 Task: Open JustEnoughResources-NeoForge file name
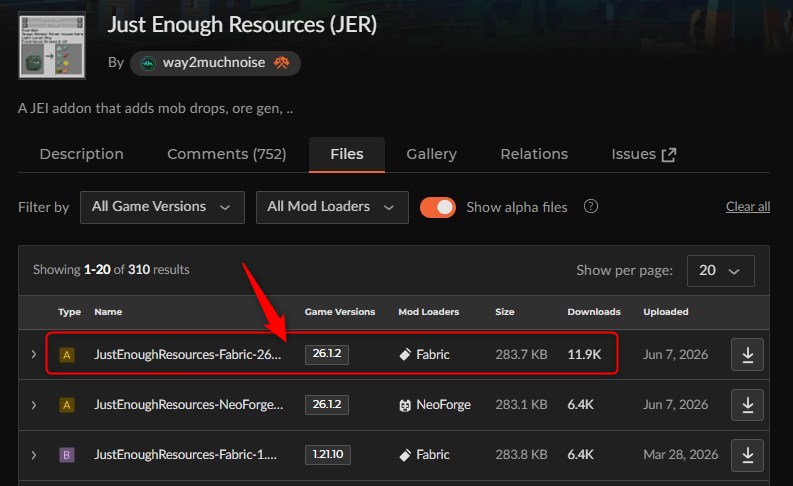(189, 405)
